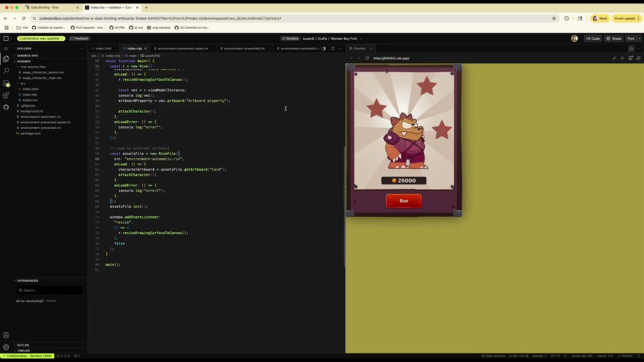The width and height of the screenshot is (644, 362).
Task: Bookmark this page with star icon
Action: pyautogui.click(x=554, y=19)
